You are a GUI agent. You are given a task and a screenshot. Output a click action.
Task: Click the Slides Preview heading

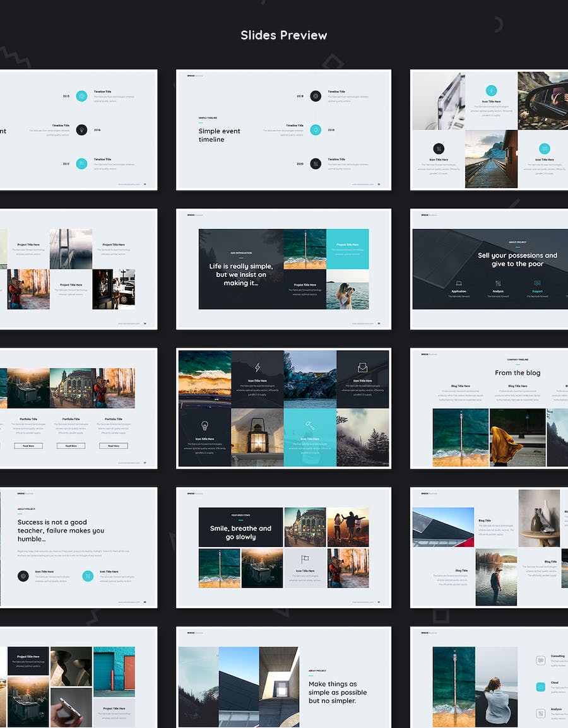pos(283,35)
